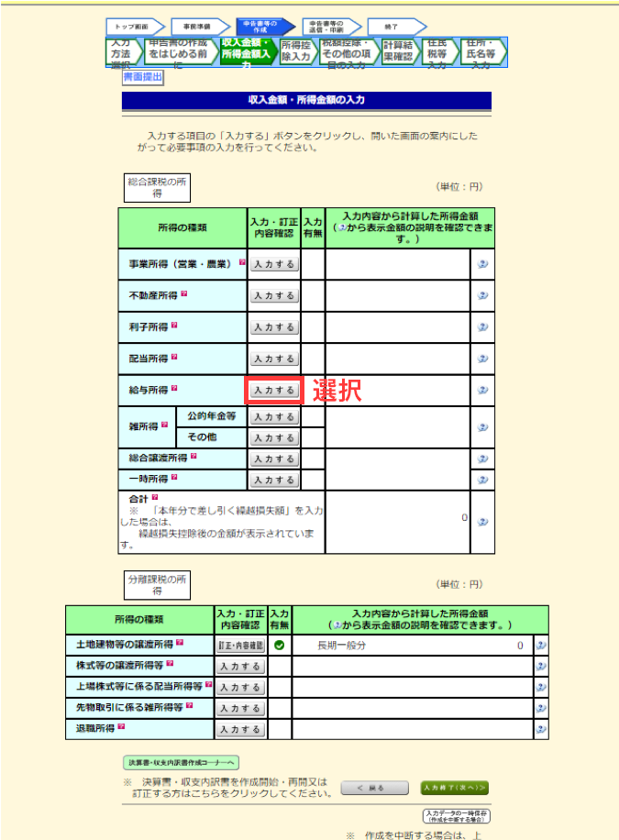Viewport: 619px width, 840px height.
Task: Show the amount explanation for 退職所得 row
Action: pos(541,729)
